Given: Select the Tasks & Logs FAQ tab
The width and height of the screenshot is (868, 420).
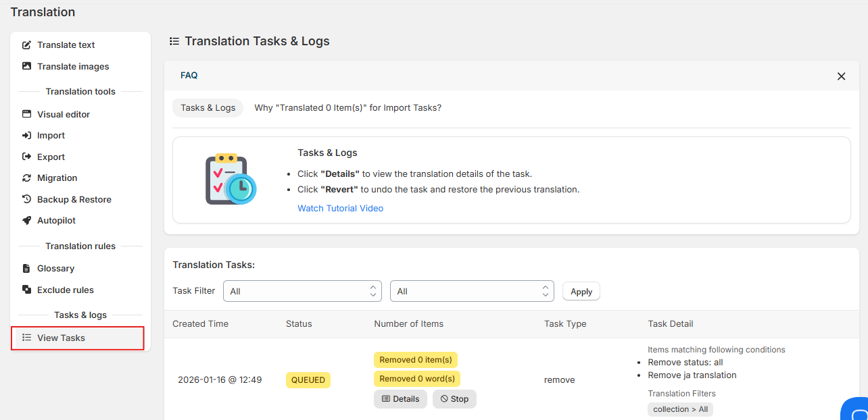Looking at the screenshot, I should pos(208,108).
